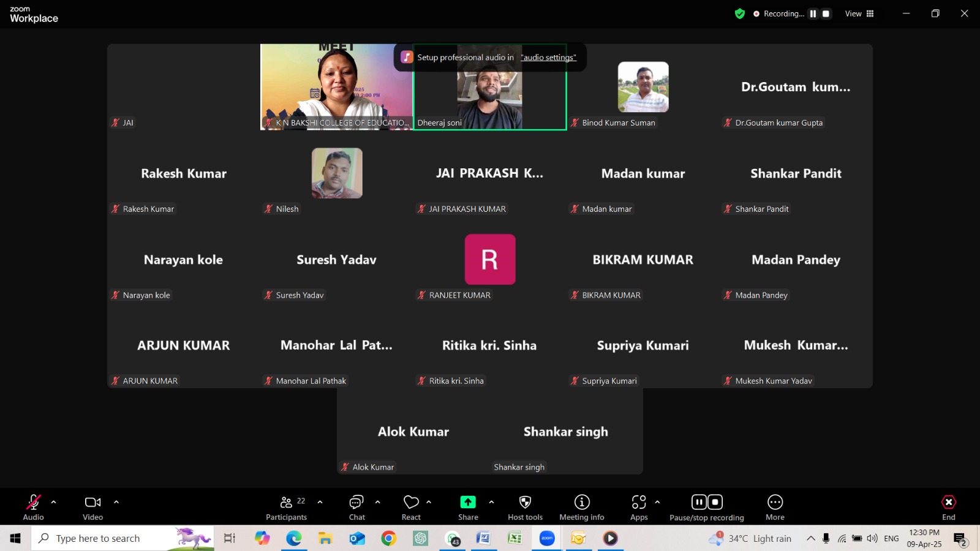Expand chat options caret

pos(377,502)
